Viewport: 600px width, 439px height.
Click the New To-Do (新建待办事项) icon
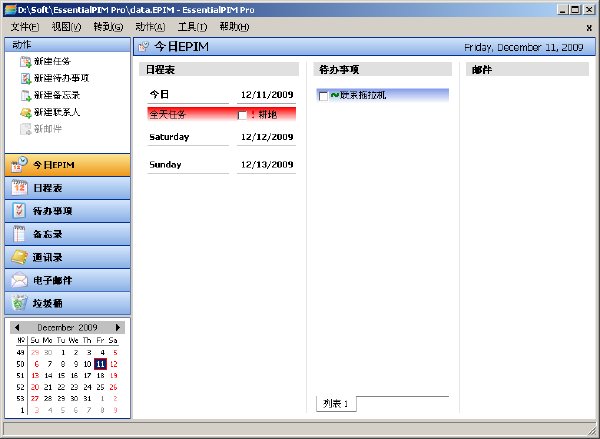point(26,78)
